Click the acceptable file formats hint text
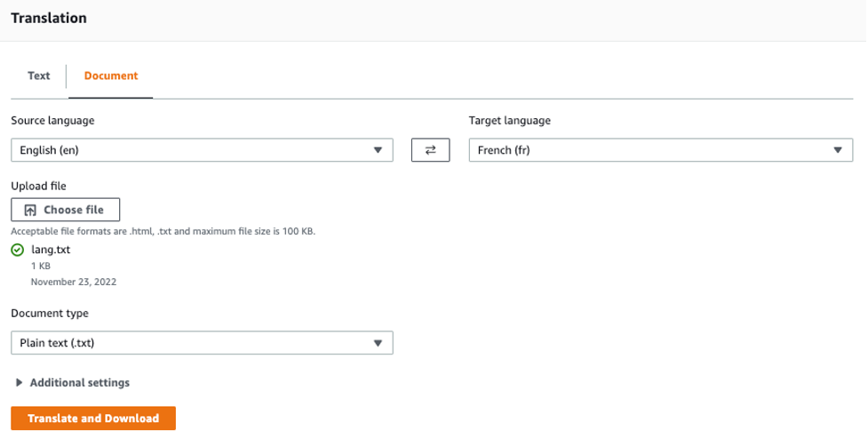 pos(163,231)
